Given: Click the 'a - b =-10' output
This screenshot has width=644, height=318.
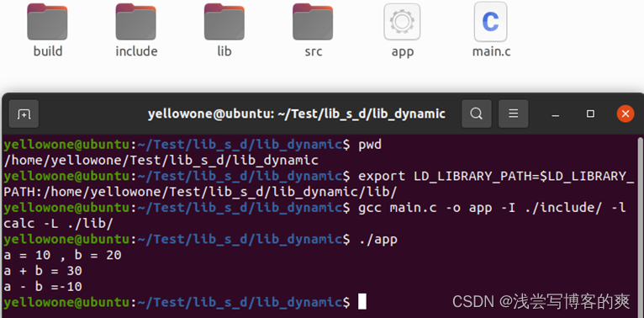Looking at the screenshot, I should 43,286.
